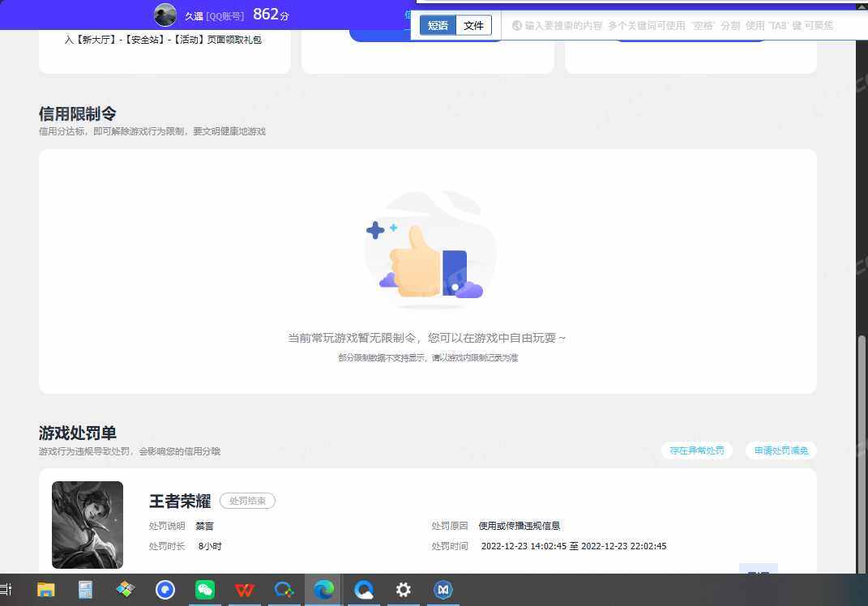Click the 久遇 username in header

point(194,16)
